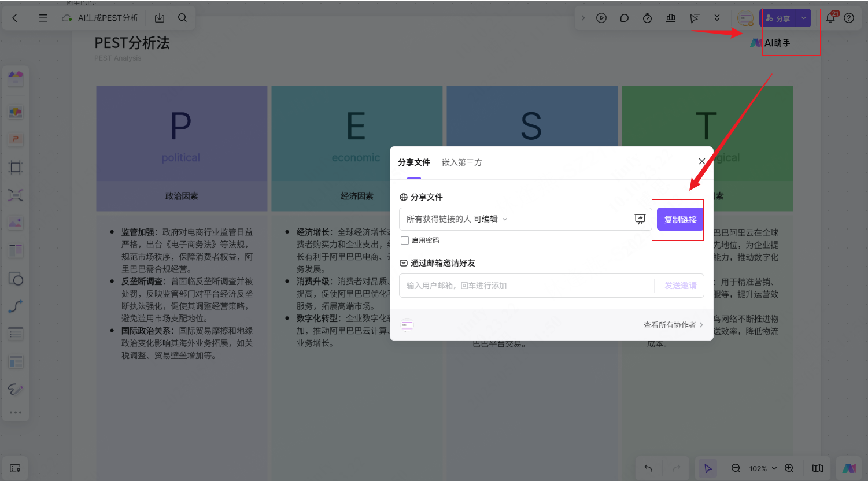Expand more tools double-chevron in top bar
This screenshot has height=481, width=868.
point(717,18)
